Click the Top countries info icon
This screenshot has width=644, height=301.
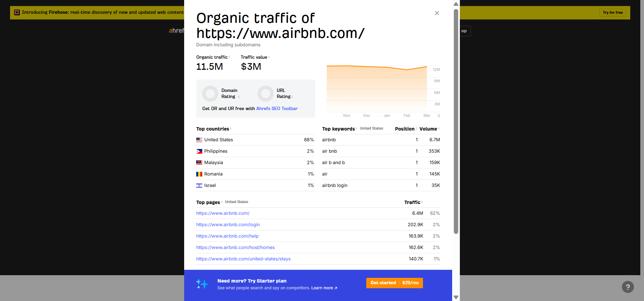(x=231, y=128)
